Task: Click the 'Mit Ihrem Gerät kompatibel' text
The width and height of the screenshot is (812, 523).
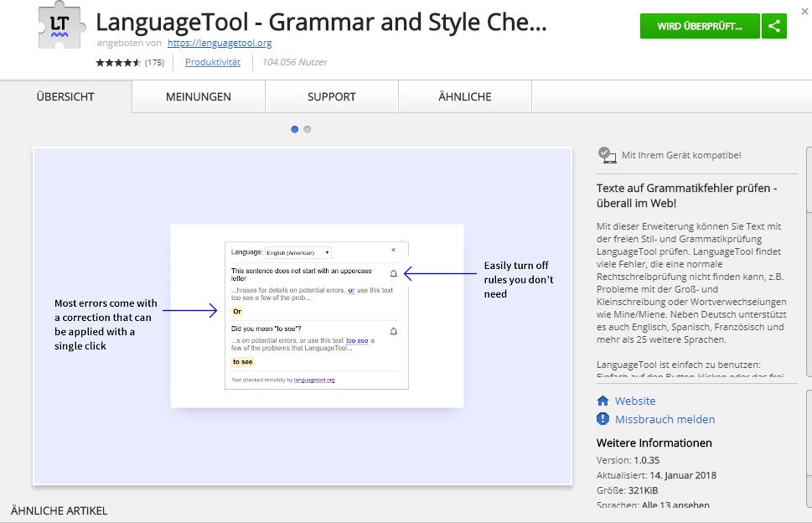Action: [x=681, y=155]
